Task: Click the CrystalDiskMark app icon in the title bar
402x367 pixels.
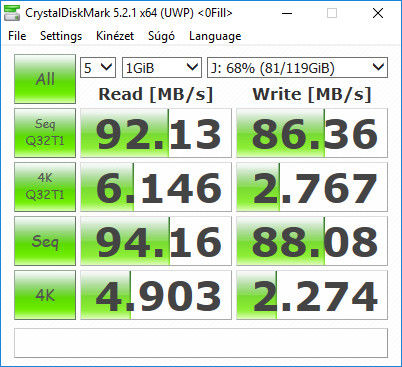Action: point(12,13)
